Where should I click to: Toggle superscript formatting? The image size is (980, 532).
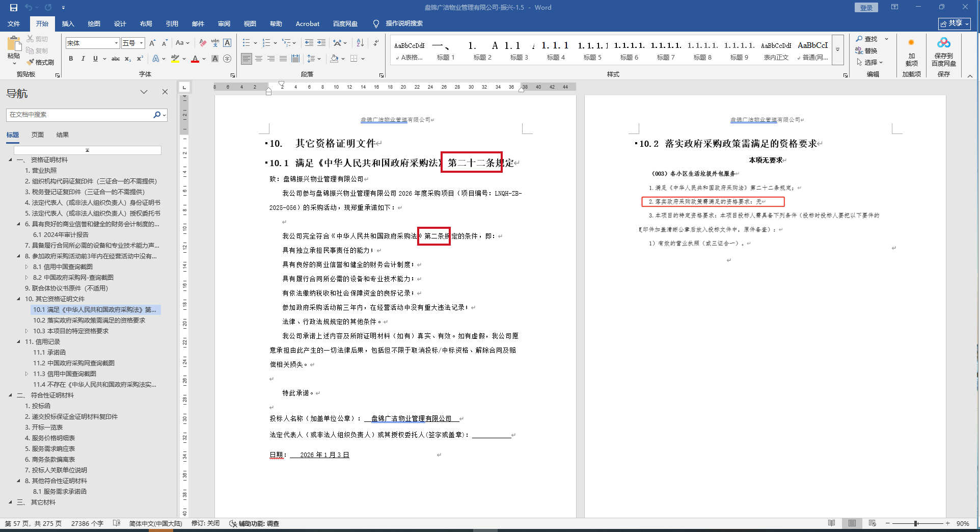(x=140, y=59)
